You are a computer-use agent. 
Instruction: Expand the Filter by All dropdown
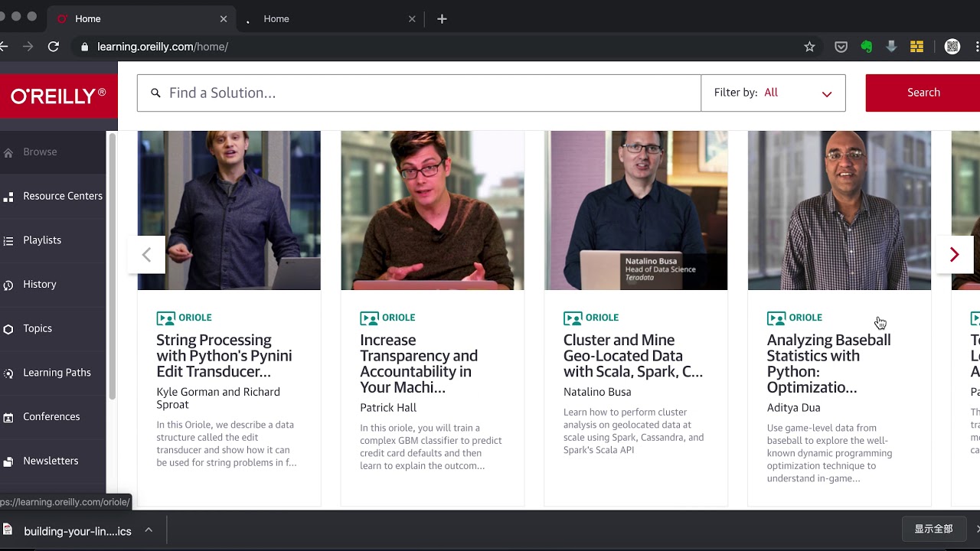[x=773, y=93]
